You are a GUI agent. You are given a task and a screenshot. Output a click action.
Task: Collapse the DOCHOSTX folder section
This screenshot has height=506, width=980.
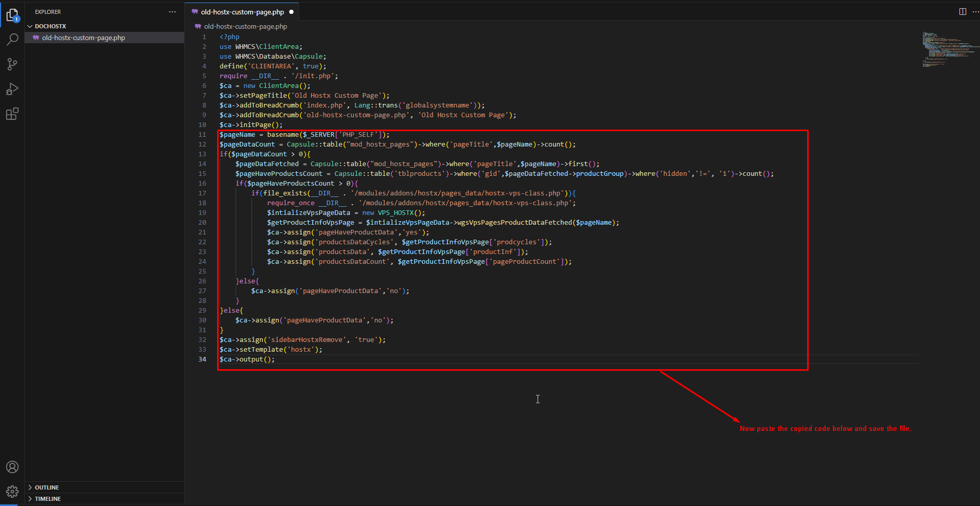coord(50,26)
